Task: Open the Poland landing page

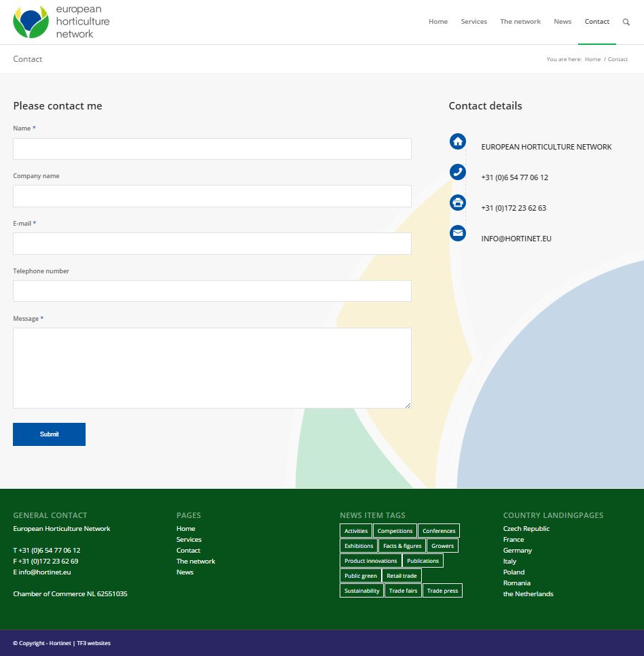Action: [x=514, y=572]
